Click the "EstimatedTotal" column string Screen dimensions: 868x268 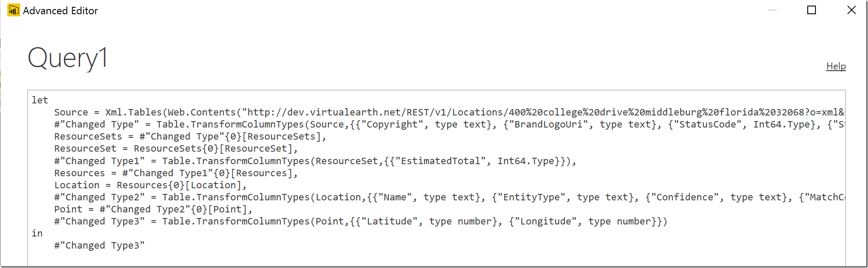click(438, 161)
